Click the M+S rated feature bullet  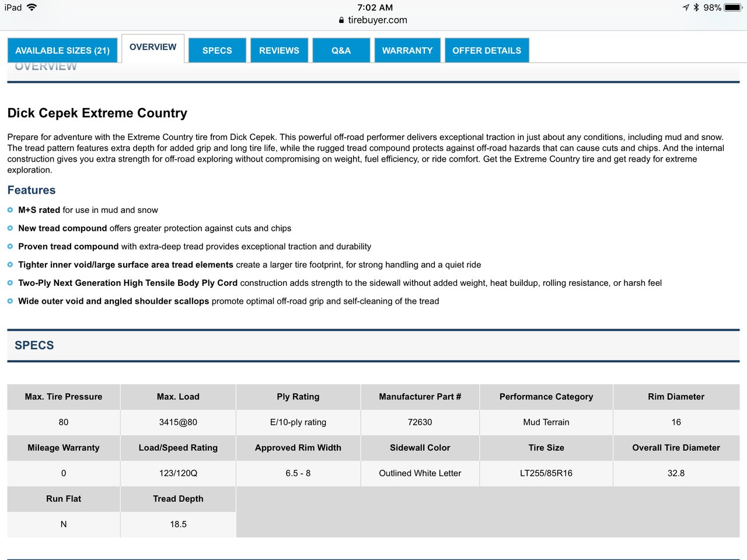[x=88, y=210]
